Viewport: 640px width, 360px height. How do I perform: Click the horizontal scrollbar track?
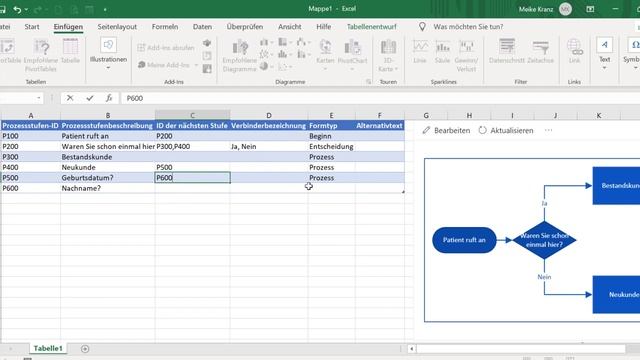point(521,349)
